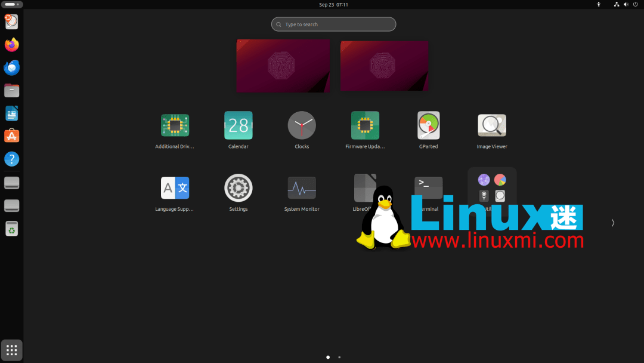
Task: Click the Show Applications grid button
Action: pyautogui.click(x=11, y=350)
